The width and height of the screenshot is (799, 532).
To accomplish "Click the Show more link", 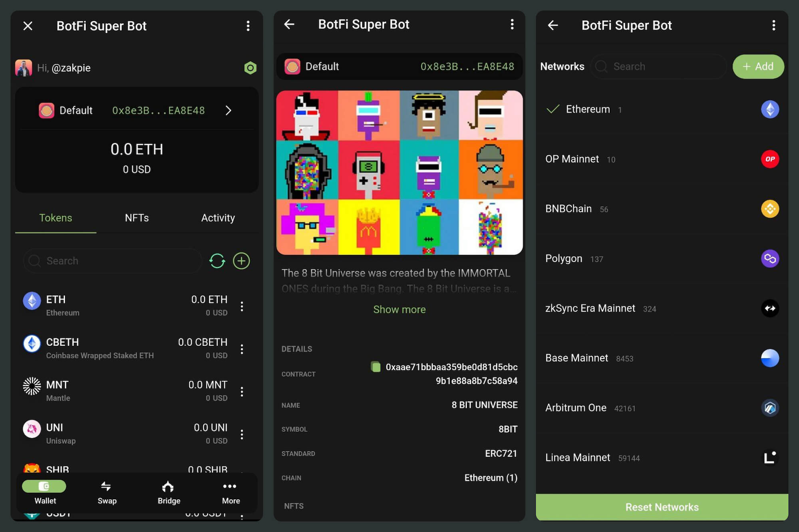I will coord(399,310).
